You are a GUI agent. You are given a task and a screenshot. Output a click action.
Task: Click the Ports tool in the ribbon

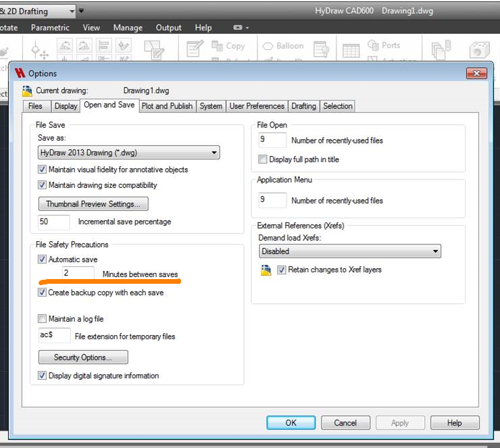click(x=384, y=45)
